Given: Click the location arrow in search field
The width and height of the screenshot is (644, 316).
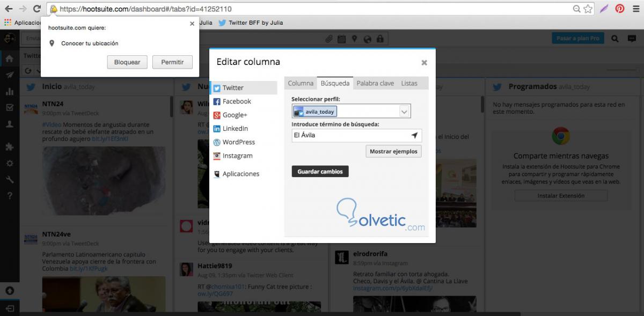Looking at the screenshot, I should tap(415, 135).
